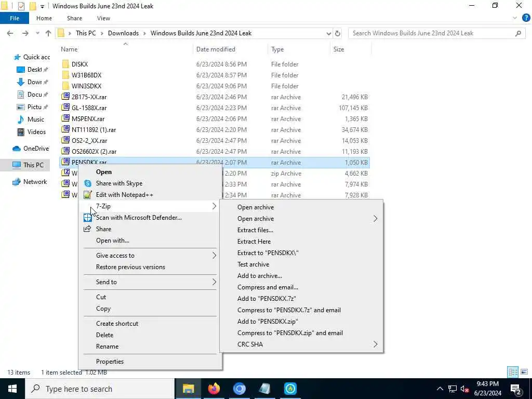The width and height of the screenshot is (532, 399).
Task: Open the recent locations dropdown arrow
Action: [37, 33]
